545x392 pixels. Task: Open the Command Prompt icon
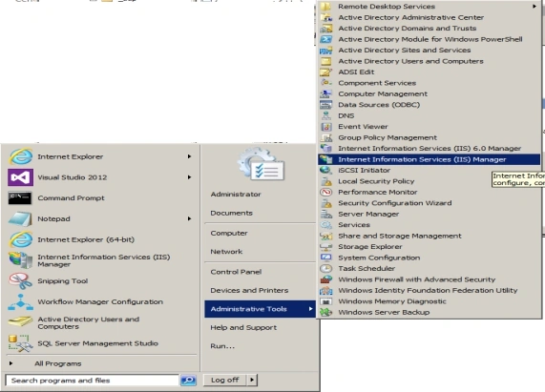[x=20, y=198]
